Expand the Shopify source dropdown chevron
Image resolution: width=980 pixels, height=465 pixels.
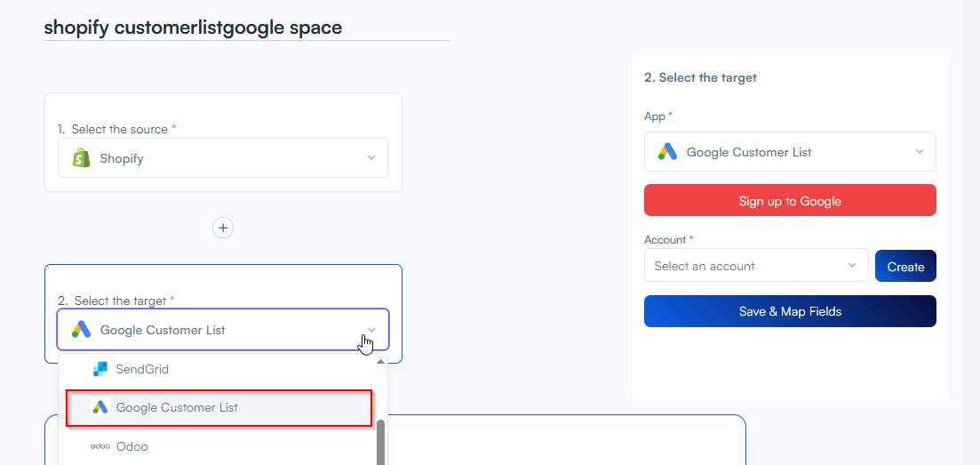pyautogui.click(x=371, y=158)
